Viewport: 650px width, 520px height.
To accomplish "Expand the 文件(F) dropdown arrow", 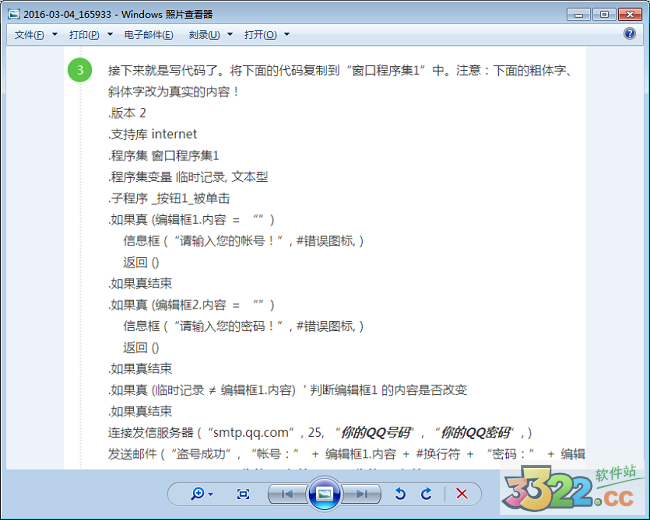I will (55, 34).
